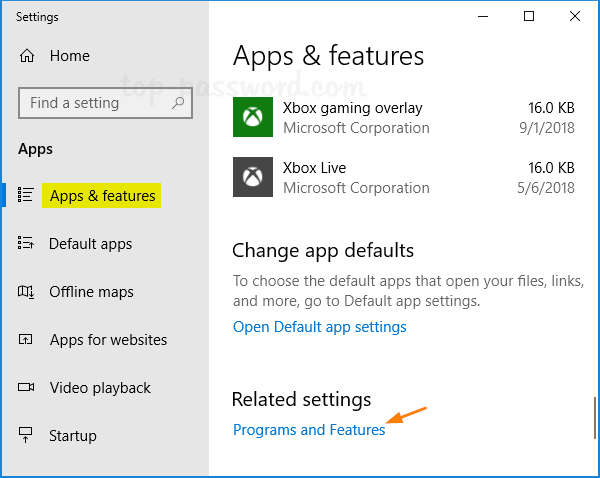Image resolution: width=600 pixels, height=478 pixels.
Task: Go to Offline maps settings
Action: (91, 292)
